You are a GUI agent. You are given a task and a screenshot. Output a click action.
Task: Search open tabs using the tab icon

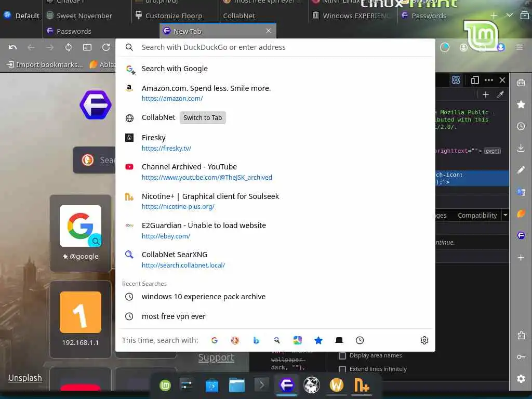339,340
